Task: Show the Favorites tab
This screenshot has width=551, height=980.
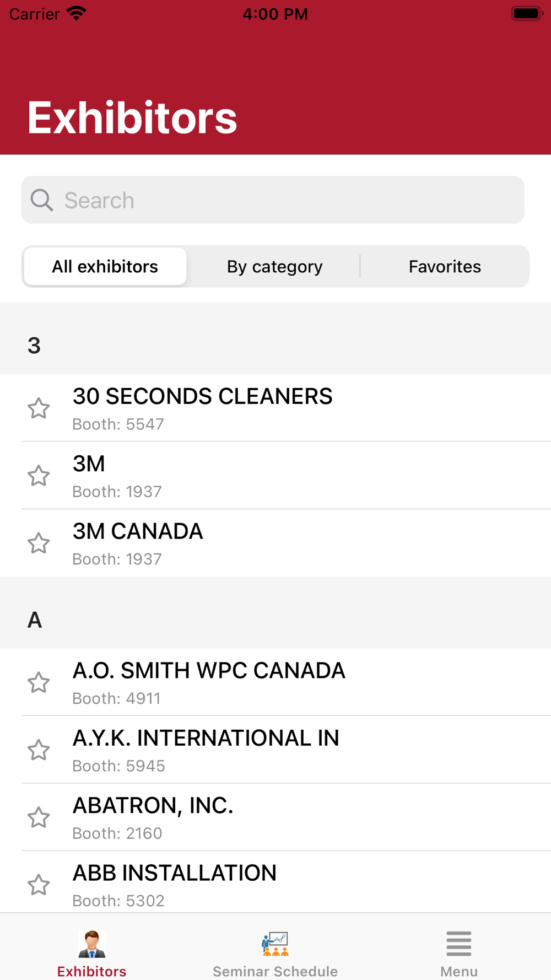Action: click(445, 267)
